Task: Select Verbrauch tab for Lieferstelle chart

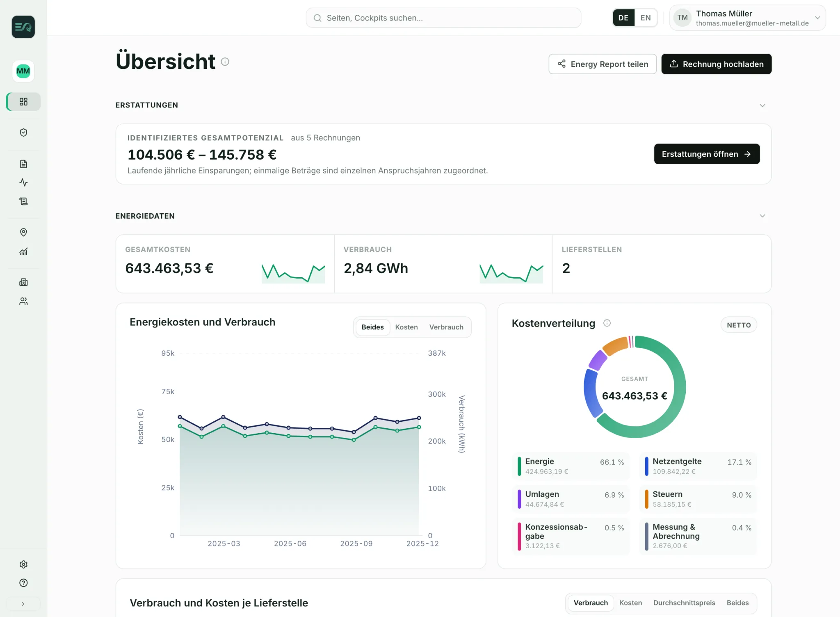Action: tap(591, 603)
